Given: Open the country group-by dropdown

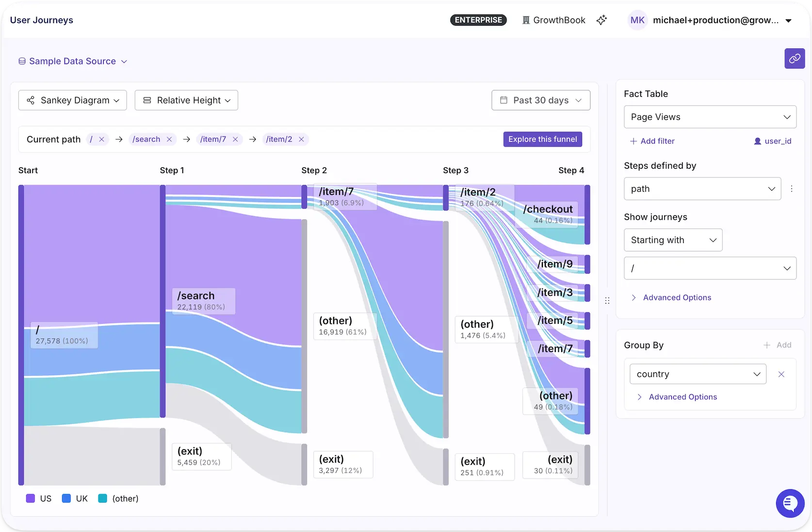Looking at the screenshot, I should pyautogui.click(x=698, y=374).
